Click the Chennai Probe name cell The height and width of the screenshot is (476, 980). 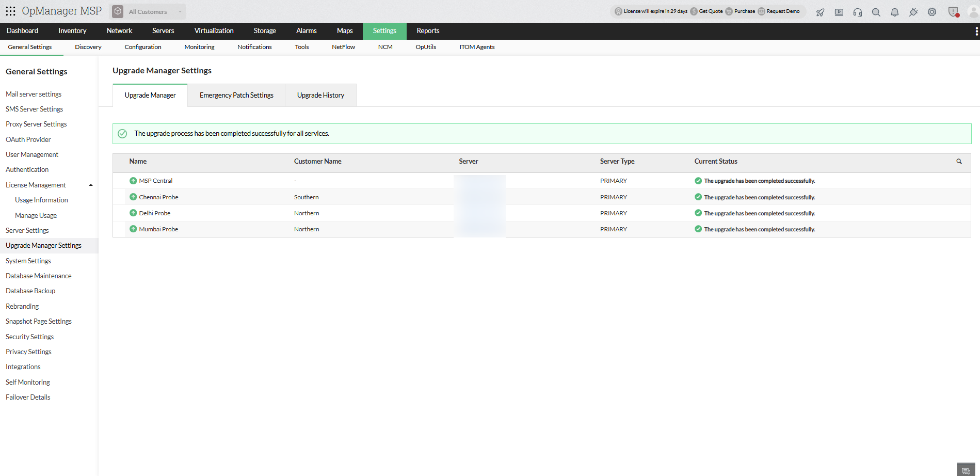tap(158, 197)
